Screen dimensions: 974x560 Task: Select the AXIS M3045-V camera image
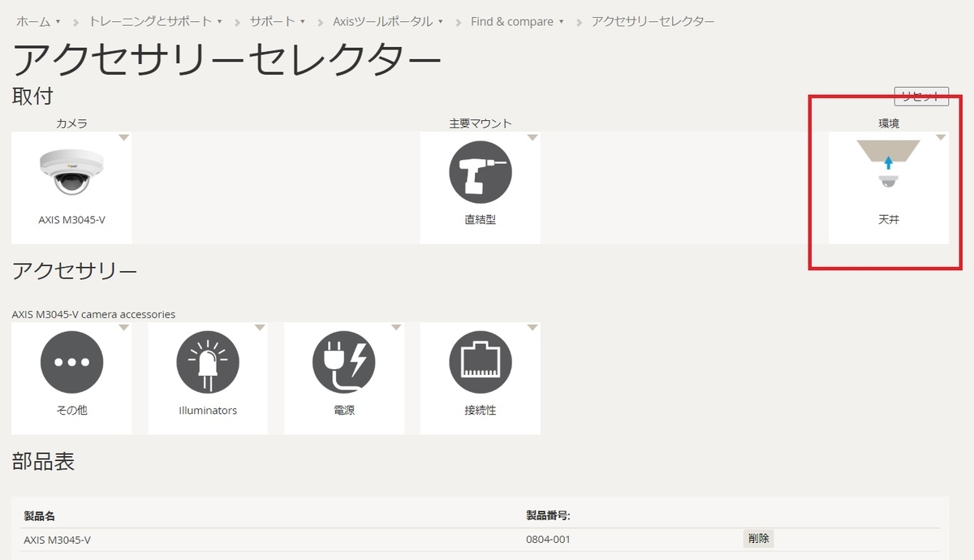click(x=71, y=172)
